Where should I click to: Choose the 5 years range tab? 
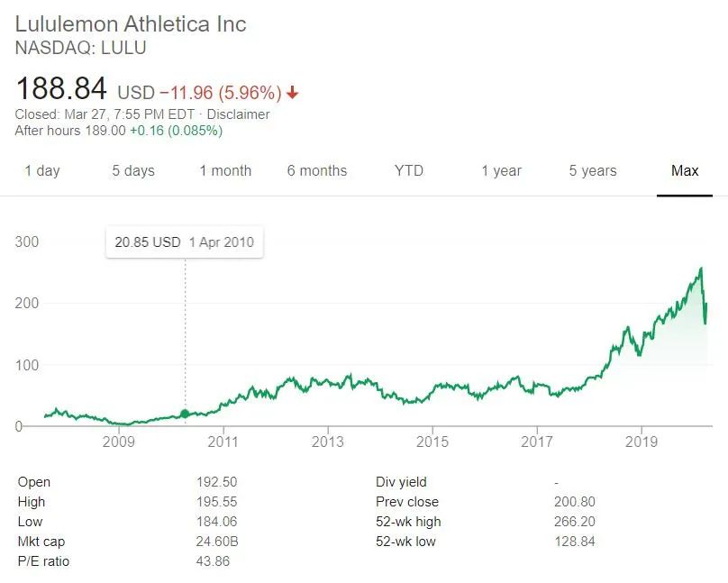point(593,170)
